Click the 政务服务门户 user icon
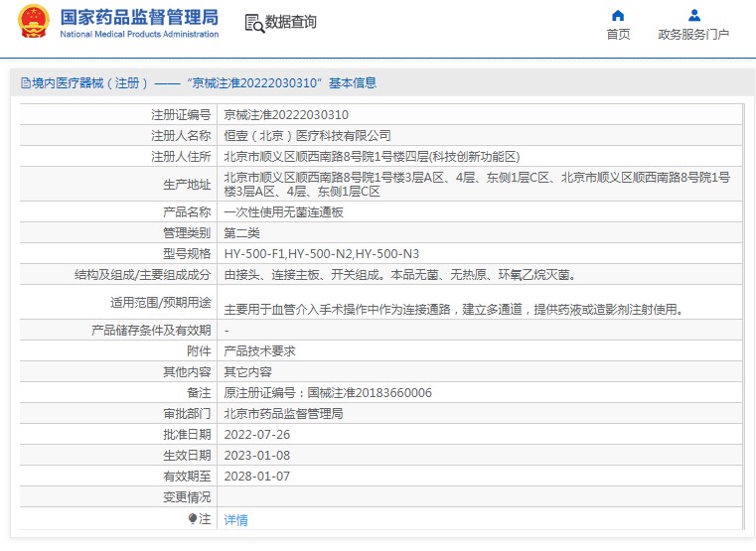This screenshot has width=756, height=551. pyautogui.click(x=693, y=16)
